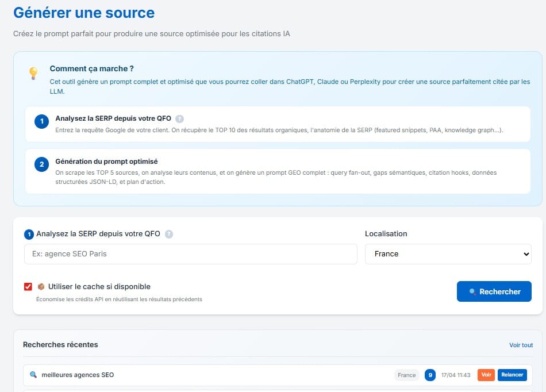This screenshot has width=546, height=392.
Task: Select the "meilleures agences SEO" recent search entry
Action: click(78, 375)
